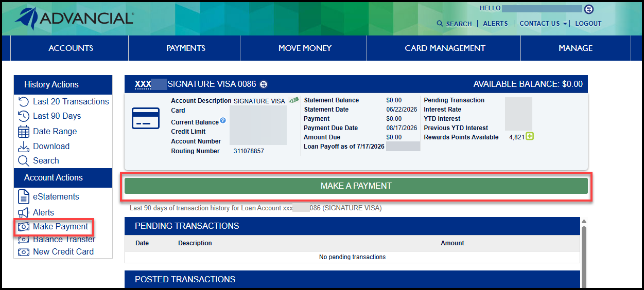Click the Advancial logo

coord(74,18)
